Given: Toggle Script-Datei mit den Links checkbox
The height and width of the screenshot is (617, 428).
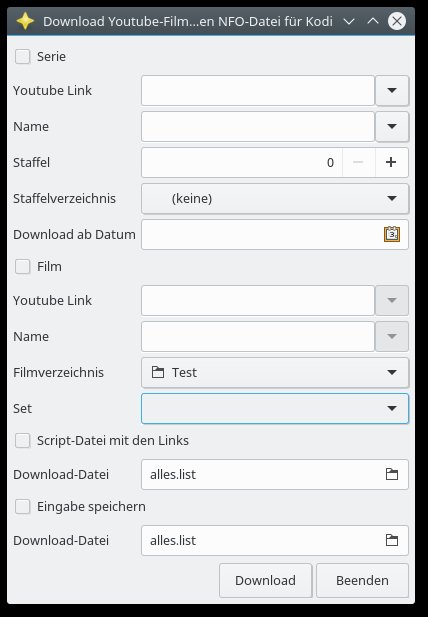Looking at the screenshot, I should 22,441.
